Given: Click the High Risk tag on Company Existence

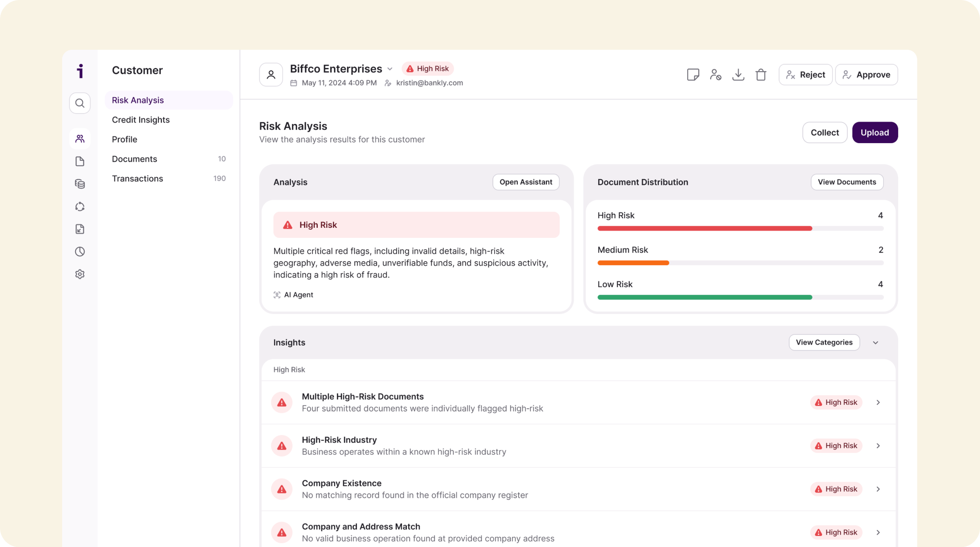Looking at the screenshot, I should pyautogui.click(x=836, y=489).
